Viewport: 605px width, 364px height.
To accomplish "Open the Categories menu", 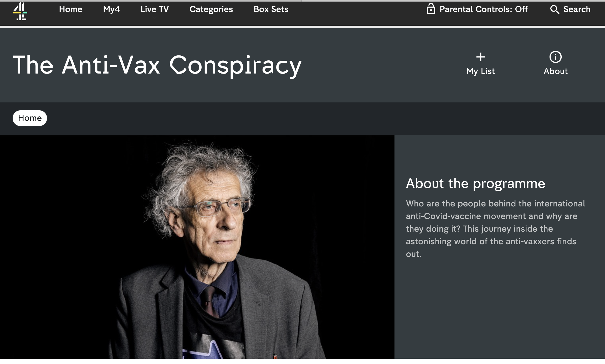I will [211, 9].
